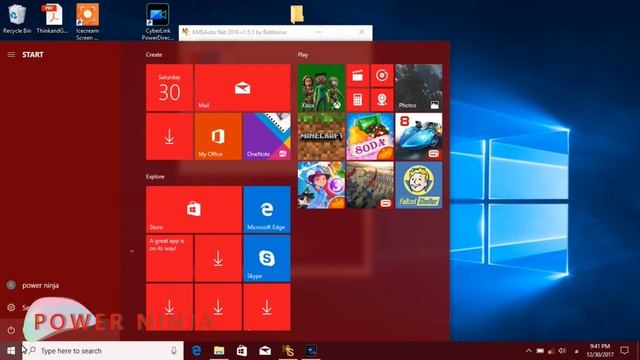Expand the START hamburger menu

[11, 55]
